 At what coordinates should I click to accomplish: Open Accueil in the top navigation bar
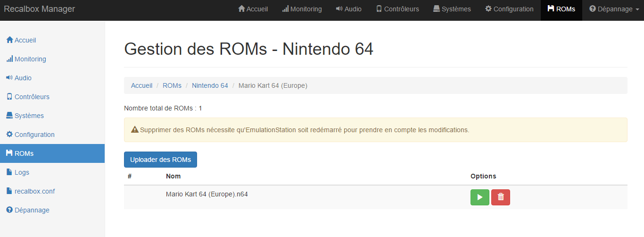tap(253, 9)
